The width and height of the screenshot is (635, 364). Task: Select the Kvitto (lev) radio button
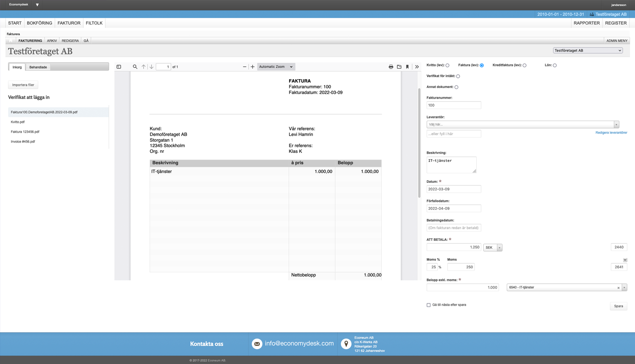[447, 66]
